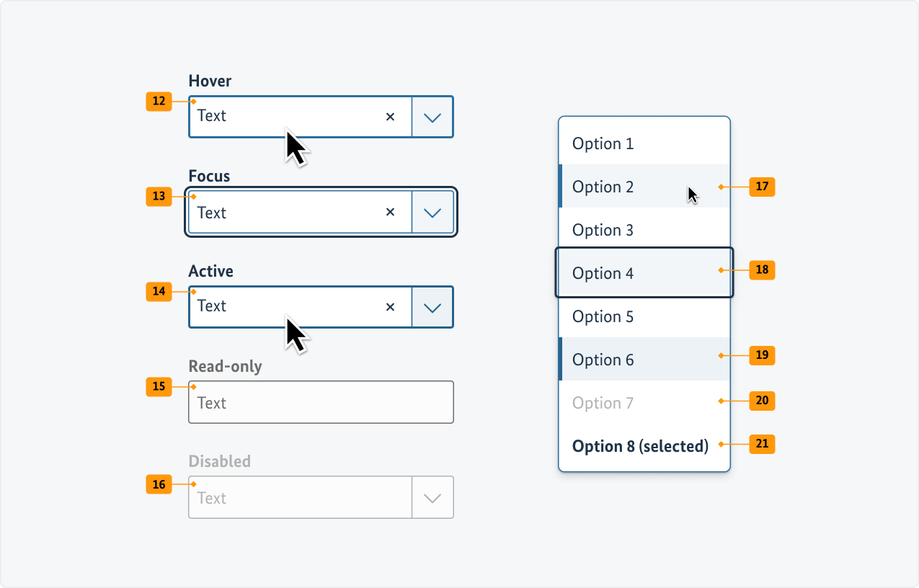The height and width of the screenshot is (588, 919).
Task: Click the orange annotation badge 15
Action: [x=159, y=386]
